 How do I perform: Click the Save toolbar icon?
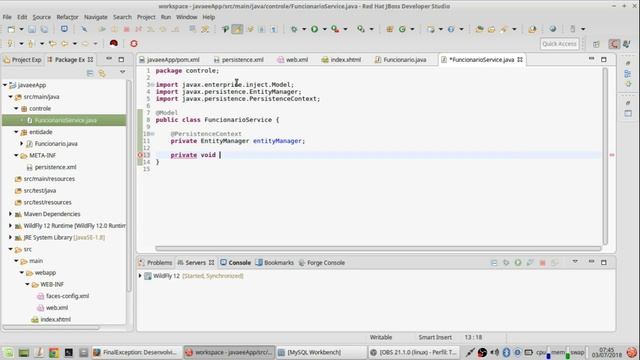pyautogui.click(x=32, y=29)
